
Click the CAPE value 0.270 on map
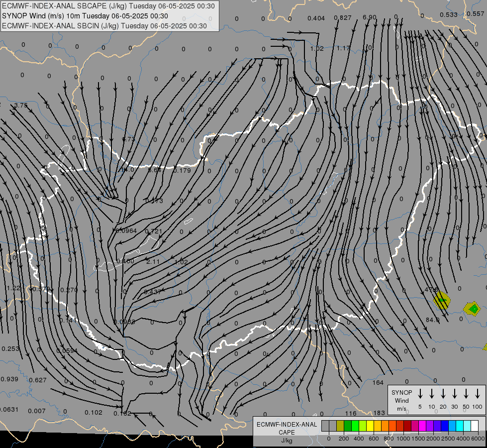tap(69, 290)
